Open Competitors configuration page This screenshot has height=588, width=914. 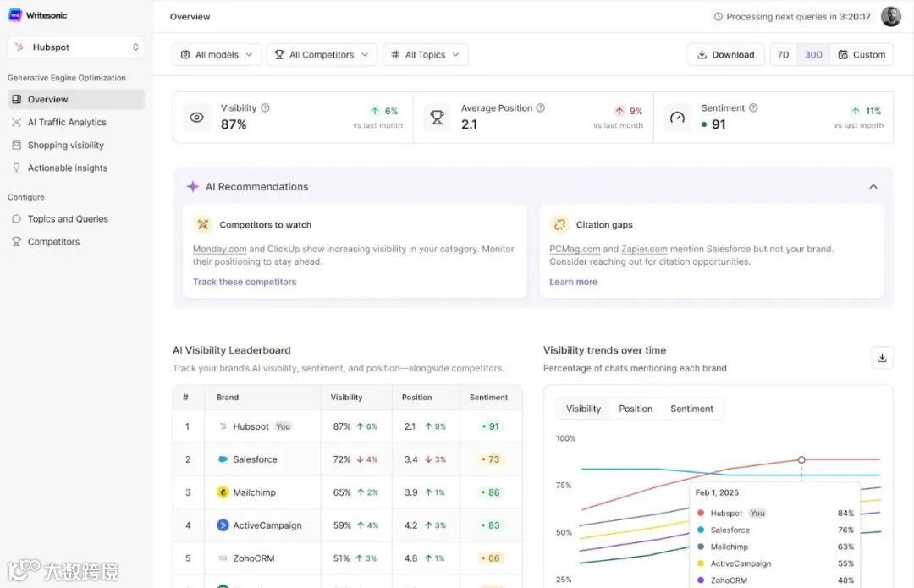(53, 242)
